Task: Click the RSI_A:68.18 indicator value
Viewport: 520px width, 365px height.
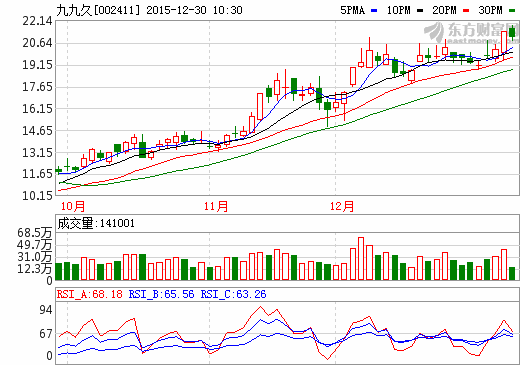Action: pyautogui.click(x=90, y=294)
